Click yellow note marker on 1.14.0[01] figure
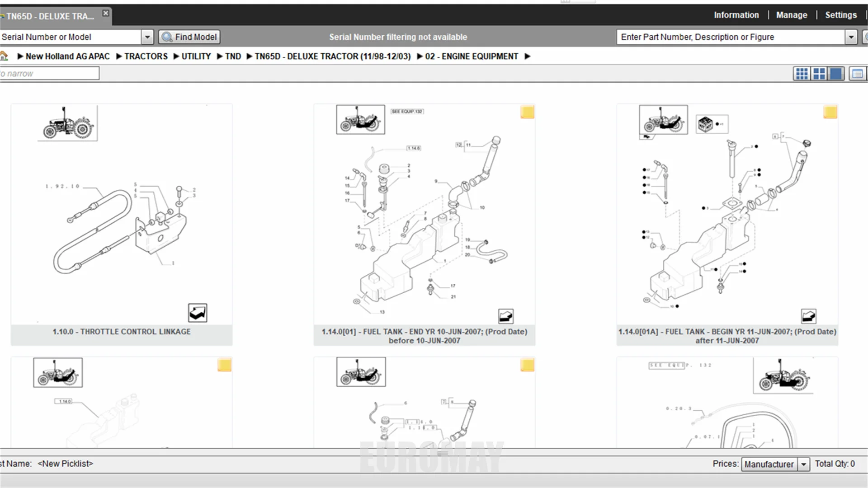The width and height of the screenshot is (868, 488). [527, 112]
